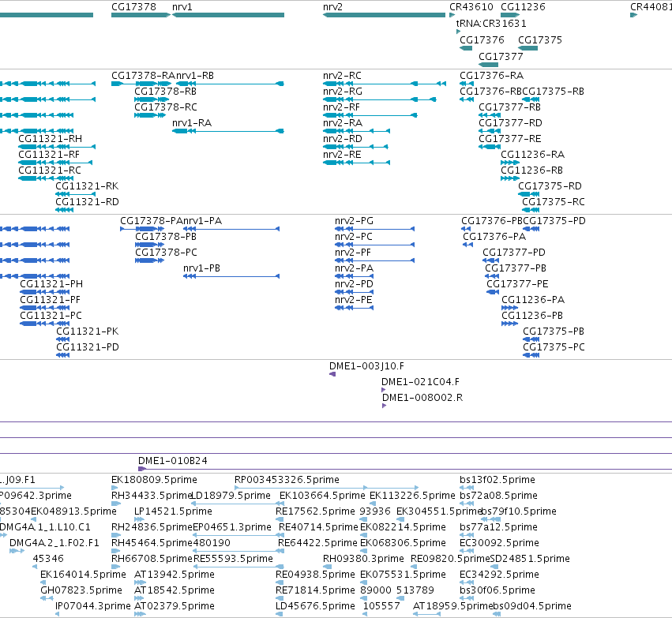
Task: Select the CG17376-PA protein label
Action: tap(494, 237)
